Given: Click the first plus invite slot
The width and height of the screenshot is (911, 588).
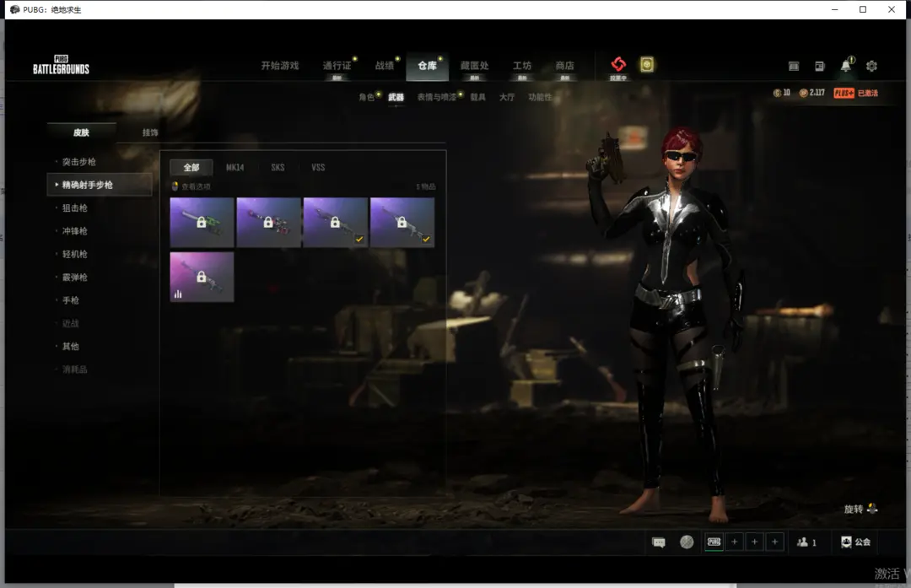Looking at the screenshot, I should click(735, 542).
